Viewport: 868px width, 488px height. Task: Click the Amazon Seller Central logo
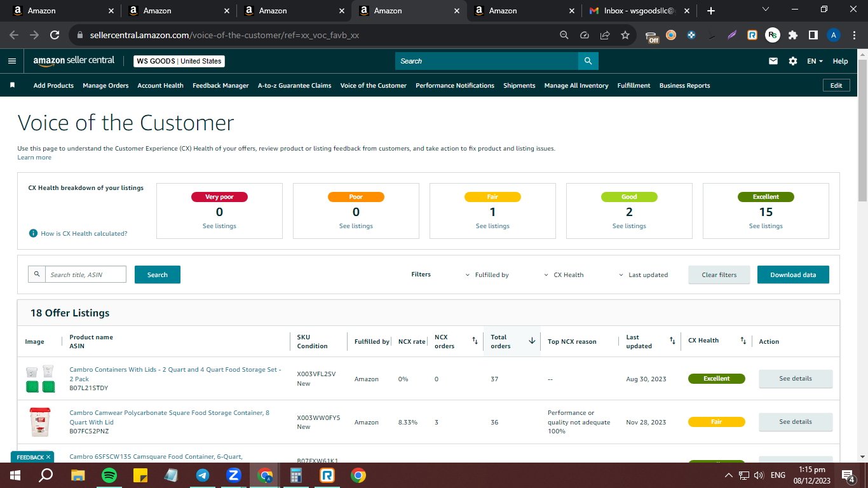[74, 61]
